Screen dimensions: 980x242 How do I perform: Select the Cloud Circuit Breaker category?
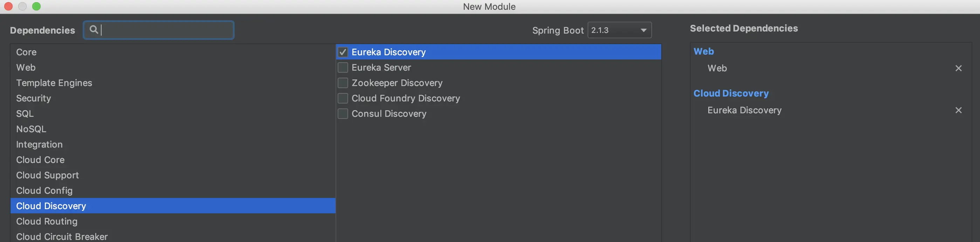point(173,236)
